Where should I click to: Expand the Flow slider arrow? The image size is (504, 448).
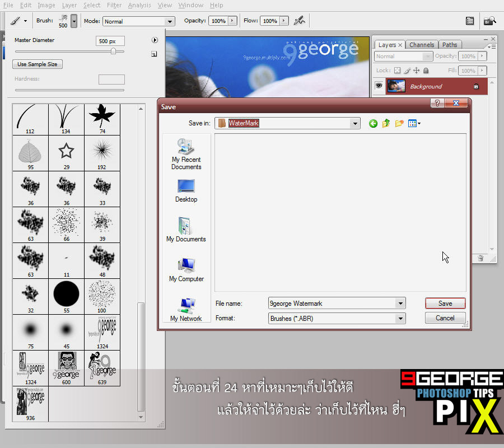tap(284, 21)
